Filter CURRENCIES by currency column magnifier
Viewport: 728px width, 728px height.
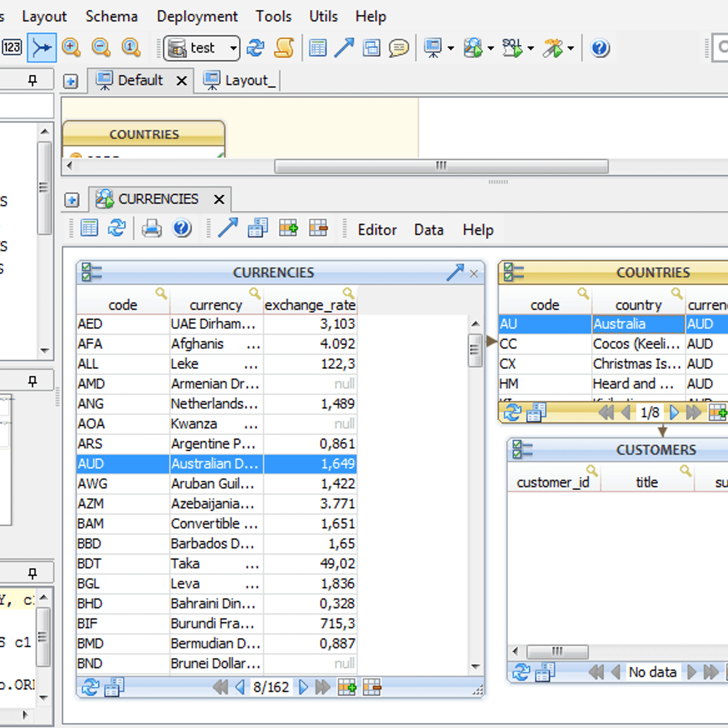(x=255, y=293)
